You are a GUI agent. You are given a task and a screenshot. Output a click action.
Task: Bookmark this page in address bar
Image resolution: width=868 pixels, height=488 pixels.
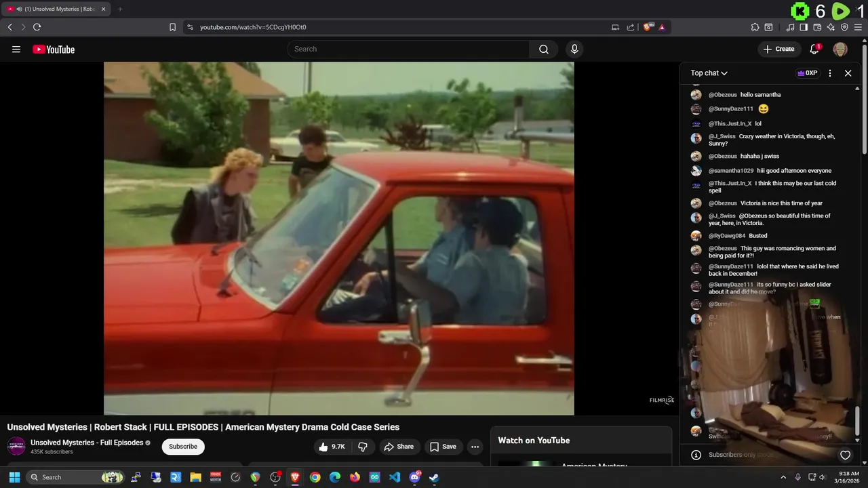[172, 27]
